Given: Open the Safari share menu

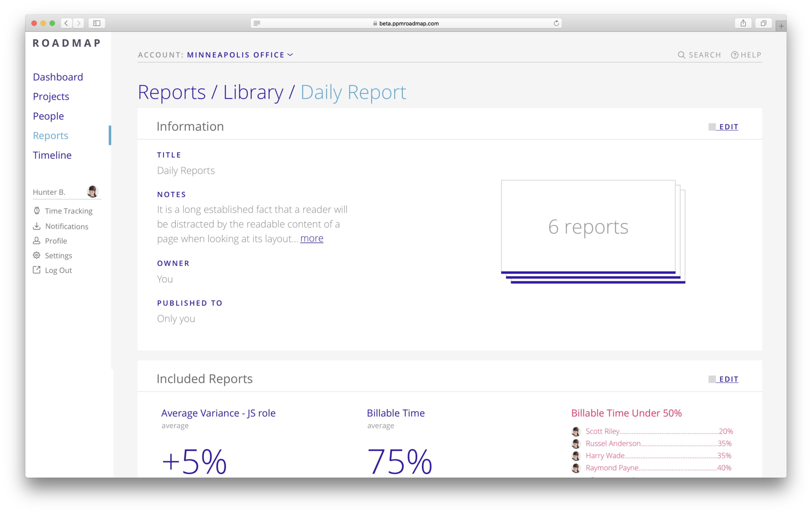Looking at the screenshot, I should [x=743, y=23].
